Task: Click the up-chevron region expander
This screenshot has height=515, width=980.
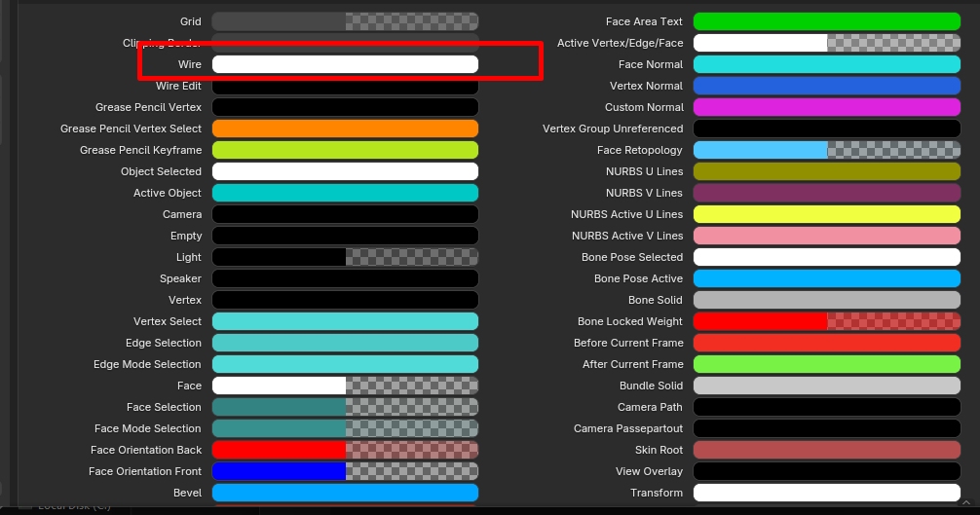Action: point(966,502)
